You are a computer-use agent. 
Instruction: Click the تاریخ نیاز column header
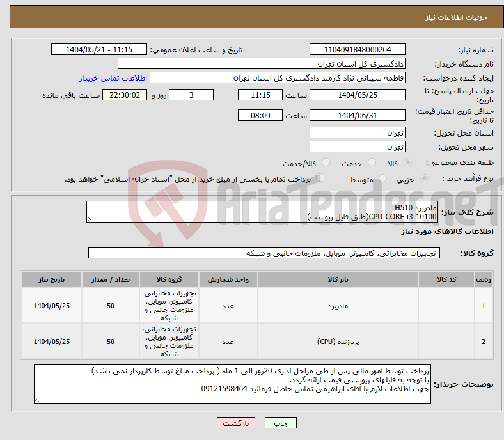tap(51, 279)
